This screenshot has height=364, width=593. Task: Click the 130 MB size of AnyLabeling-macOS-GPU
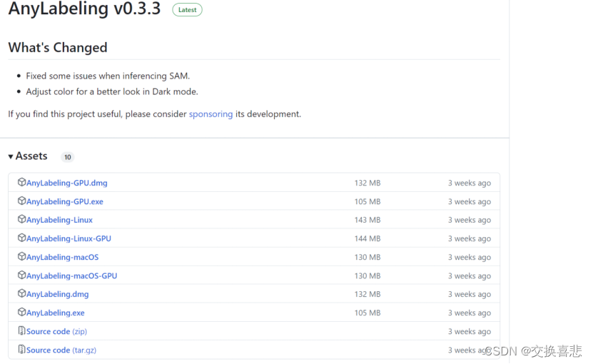pyautogui.click(x=368, y=275)
